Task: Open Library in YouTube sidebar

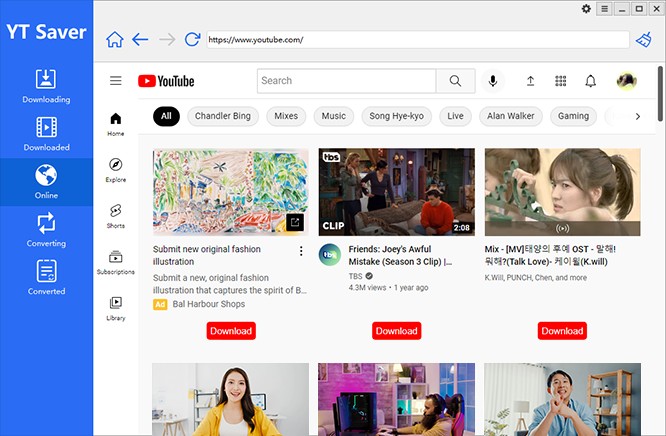Action: (116, 309)
